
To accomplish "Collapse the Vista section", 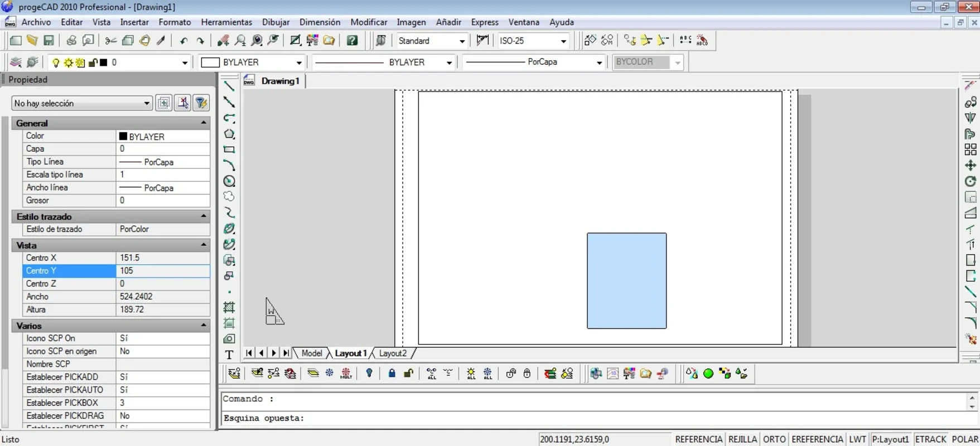I will click(204, 245).
